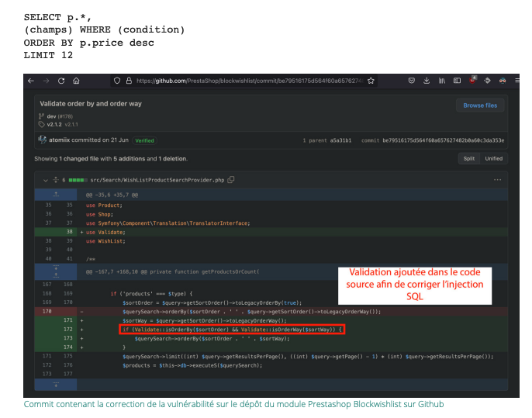Click the Browse files button

click(480, 105)
